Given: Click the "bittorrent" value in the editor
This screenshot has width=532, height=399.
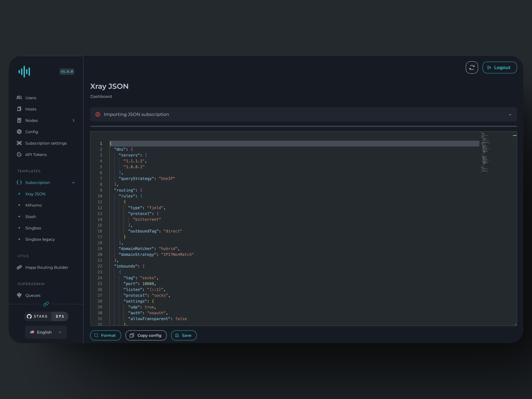Looking at the screenshot, I should tap(147, 219).
